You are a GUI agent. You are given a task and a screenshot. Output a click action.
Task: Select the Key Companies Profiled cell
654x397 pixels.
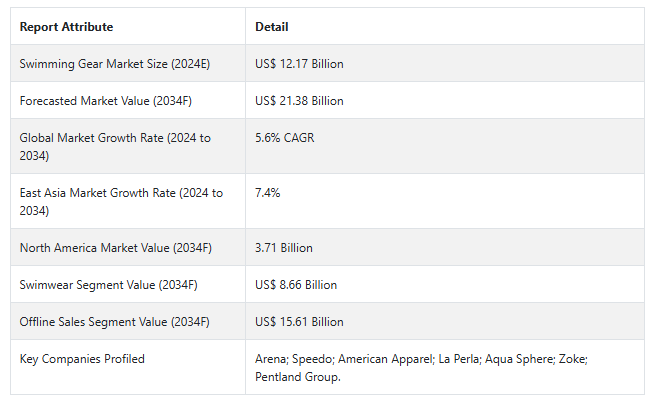pos(128,367)
